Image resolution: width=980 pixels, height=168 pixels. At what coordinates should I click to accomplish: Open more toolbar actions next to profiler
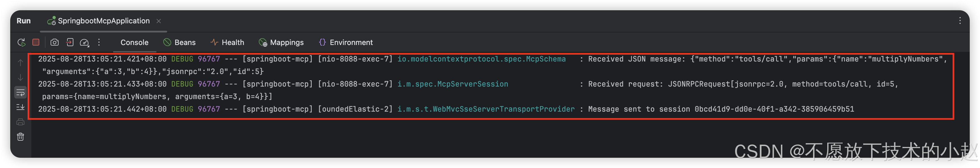pyautogui.click(x=99, y=42)
